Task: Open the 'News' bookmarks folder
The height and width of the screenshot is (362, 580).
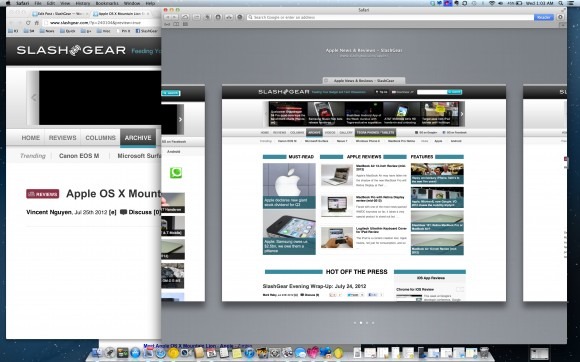Action: (47, 31)
